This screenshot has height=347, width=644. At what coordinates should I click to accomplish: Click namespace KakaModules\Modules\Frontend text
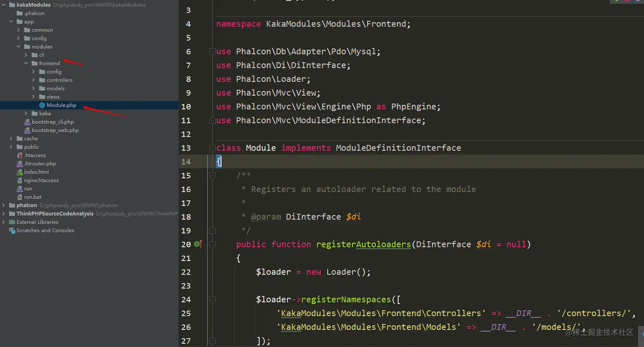tap(313, 24)
